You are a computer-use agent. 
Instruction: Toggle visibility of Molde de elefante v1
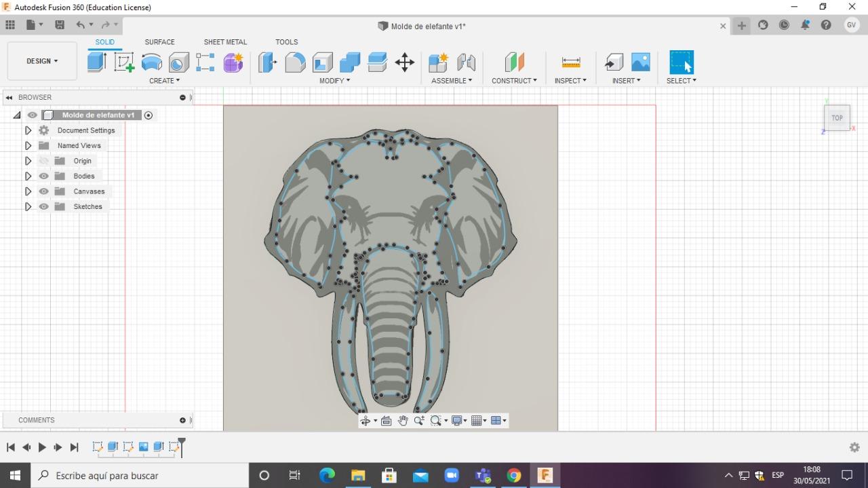click(32, 115)
